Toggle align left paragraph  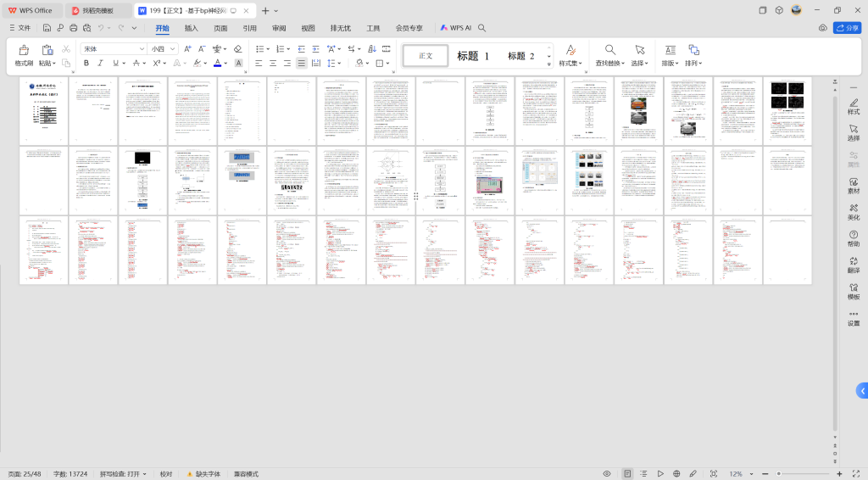(259, 63)
